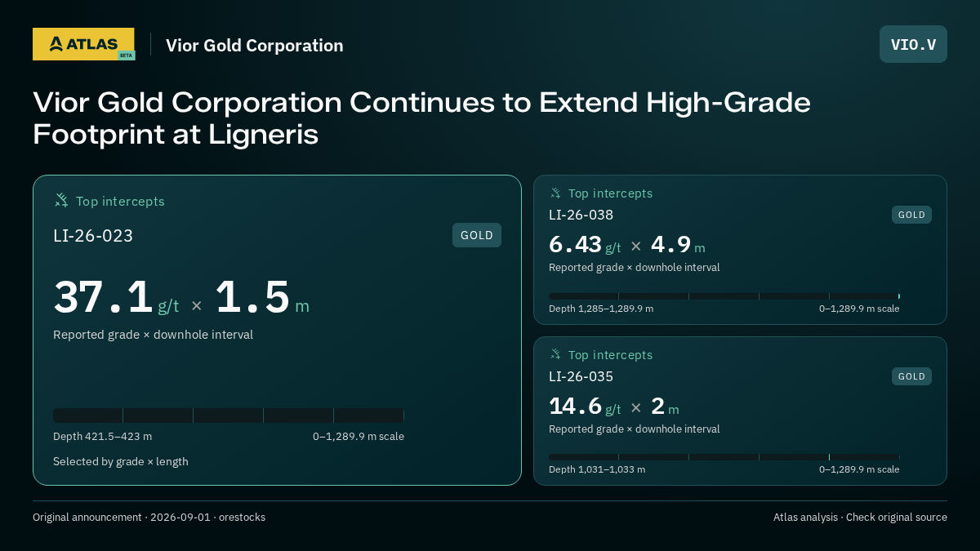This screenshot has width=980, height=551.
Task: Click the LI-26-023 depth scale bar
Action: [229, 415]
